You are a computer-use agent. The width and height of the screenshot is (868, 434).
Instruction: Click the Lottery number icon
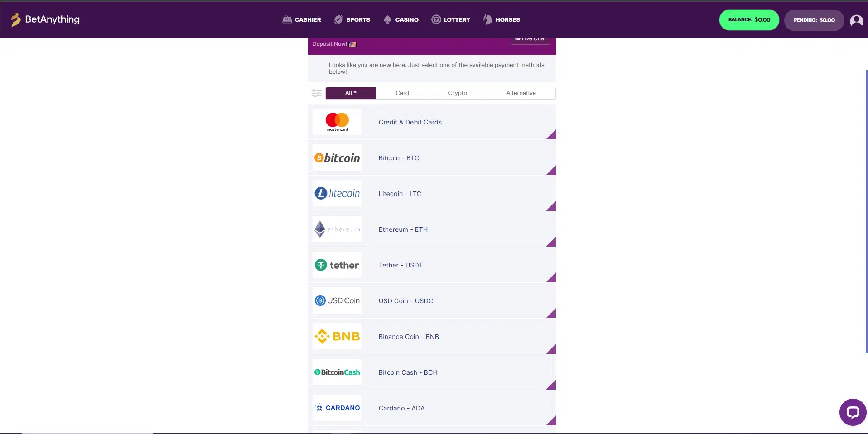436,19
